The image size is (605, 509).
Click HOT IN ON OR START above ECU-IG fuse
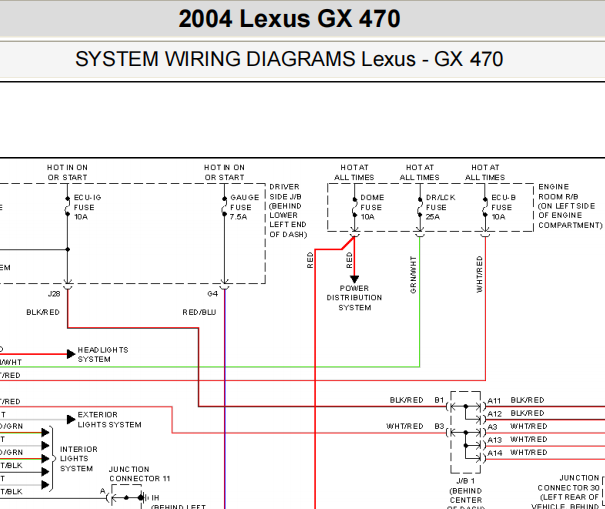(x=67, y=172)
